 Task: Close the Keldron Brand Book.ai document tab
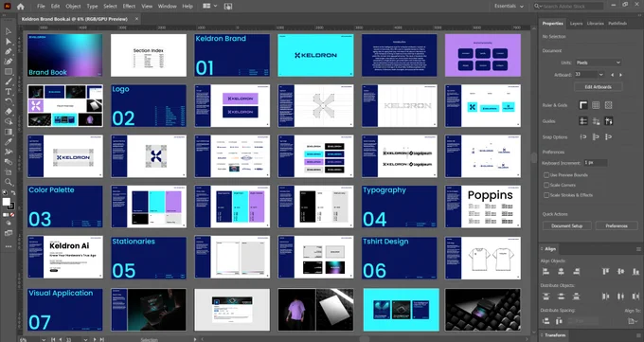[x=136, y=19]
